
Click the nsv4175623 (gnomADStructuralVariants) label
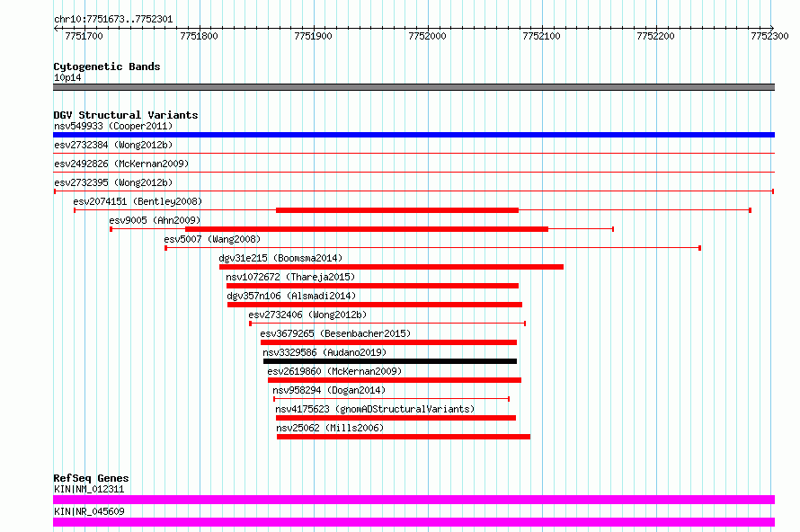[375, 409]
